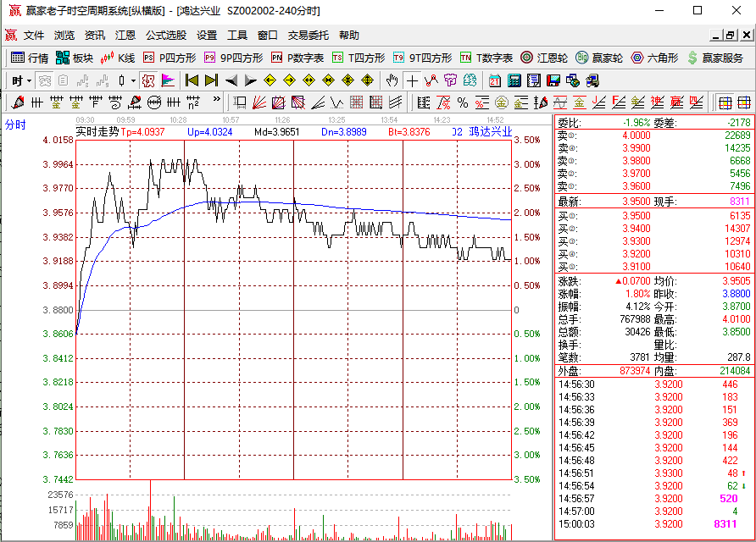
Task: Open the 资讯 menu
Action: pos(95,36)
